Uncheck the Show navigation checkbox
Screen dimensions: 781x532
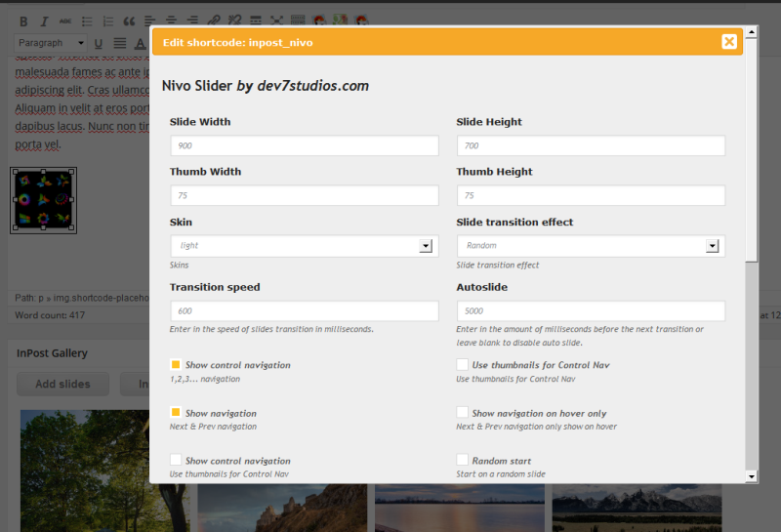point(176,413)
